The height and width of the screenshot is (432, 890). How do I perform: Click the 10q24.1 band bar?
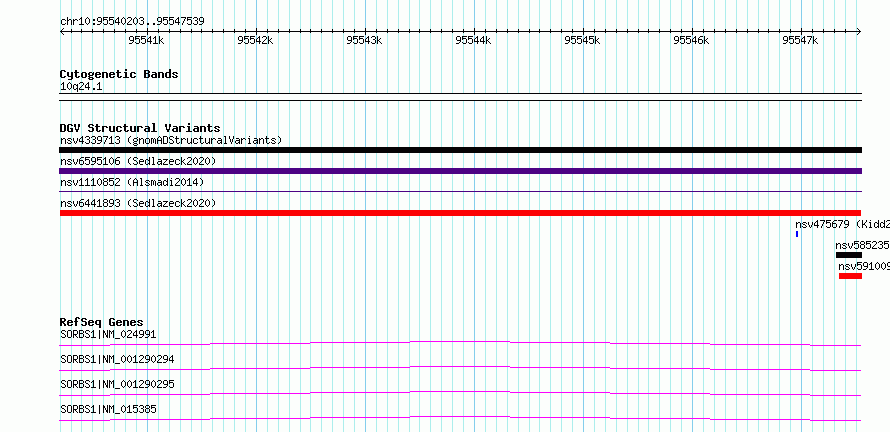(460, 97)
